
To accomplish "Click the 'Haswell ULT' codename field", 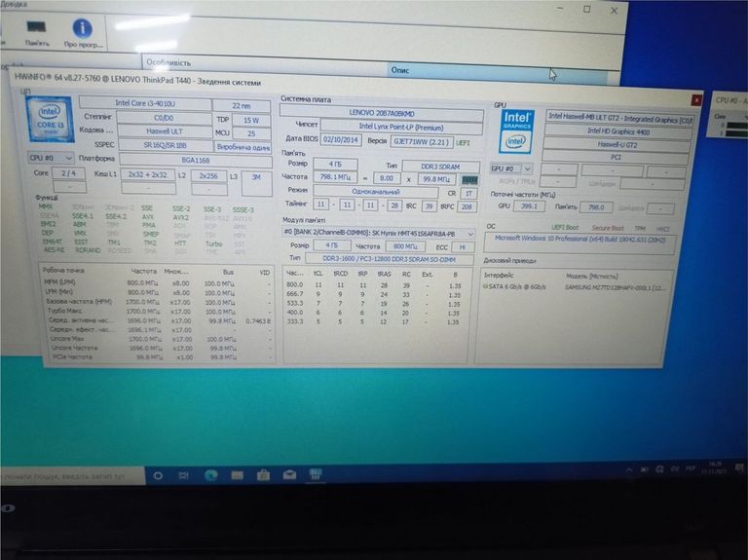I will point(165,131).
